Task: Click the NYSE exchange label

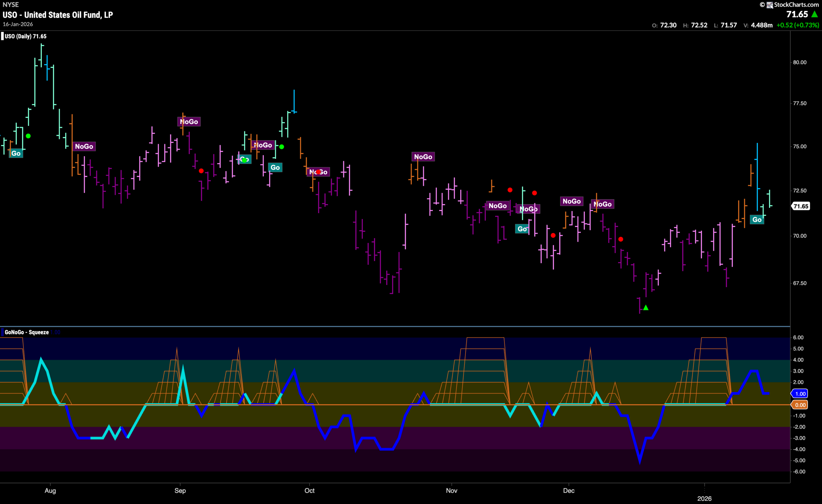Action: pos(11,5)
